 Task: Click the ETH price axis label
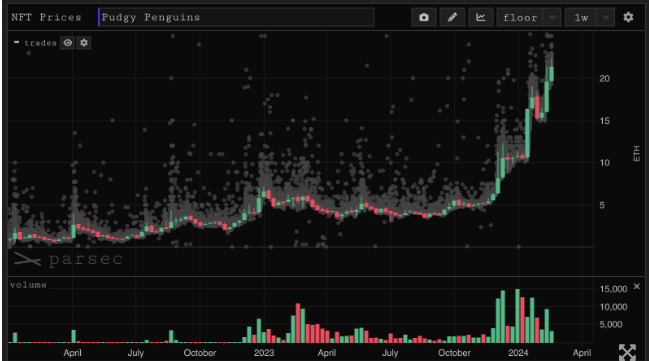click(637, 154)
